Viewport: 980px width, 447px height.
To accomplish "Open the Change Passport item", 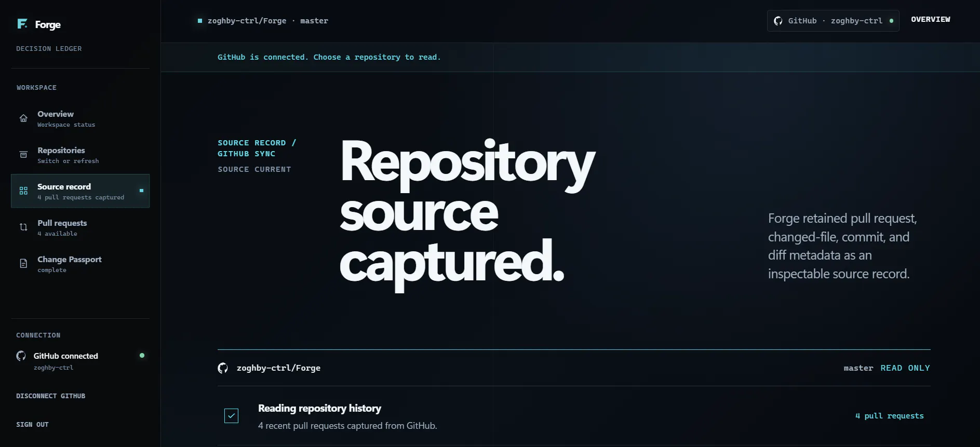I will [80, 264].
